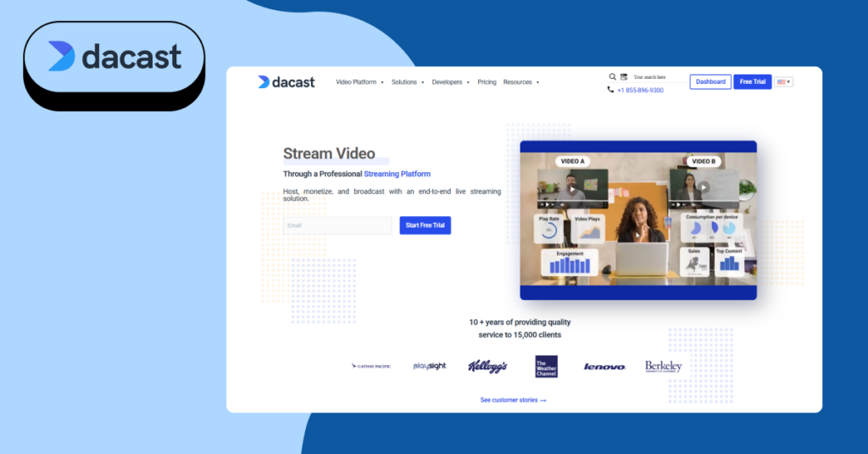Expand the Video Platform menu
Screen dimensions: 868x454
pos(359,82)
